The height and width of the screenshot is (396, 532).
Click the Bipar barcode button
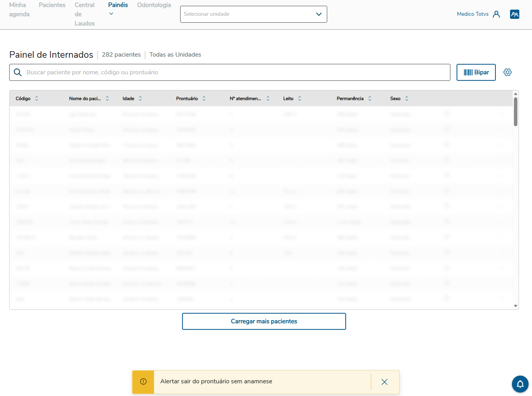476,72
